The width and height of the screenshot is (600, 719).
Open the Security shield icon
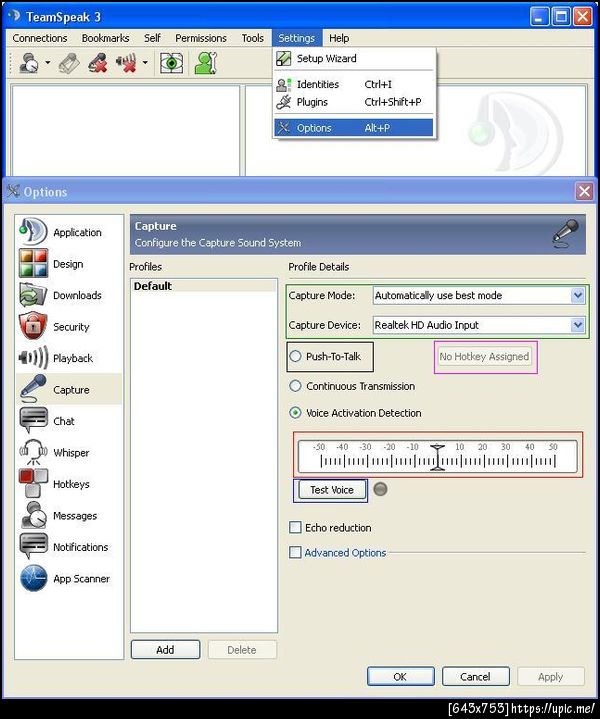pos(33,326)
